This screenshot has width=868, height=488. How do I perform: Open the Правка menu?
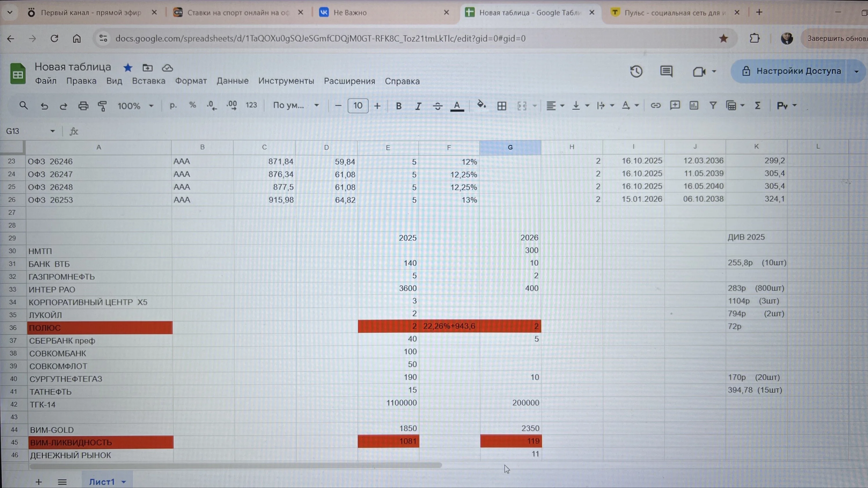(x=81, y=81)
